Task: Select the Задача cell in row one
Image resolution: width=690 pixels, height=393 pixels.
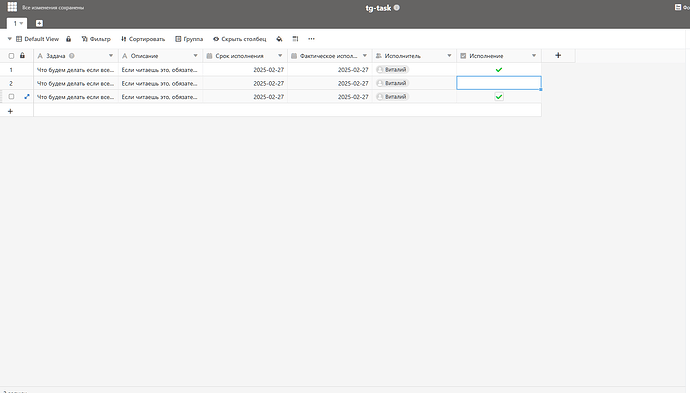Action: [76, 70]
